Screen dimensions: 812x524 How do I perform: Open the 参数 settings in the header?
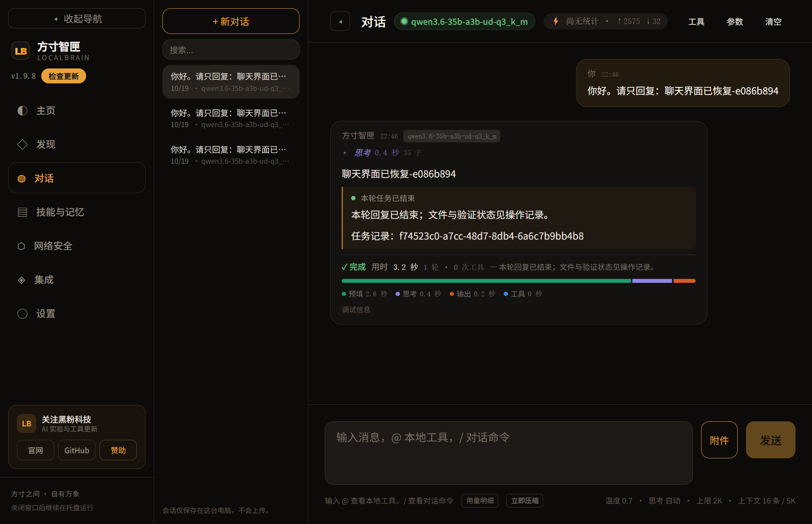click(x=735, y=22)
